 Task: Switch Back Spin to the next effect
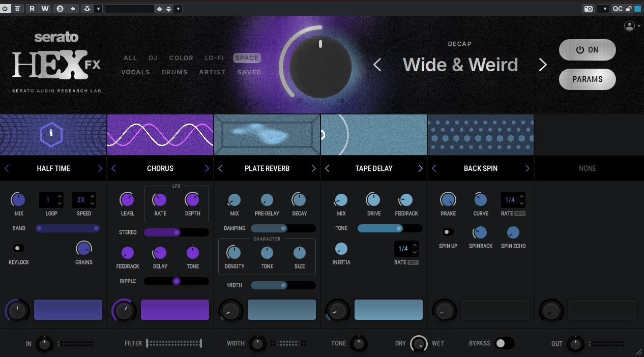point(527,168)
